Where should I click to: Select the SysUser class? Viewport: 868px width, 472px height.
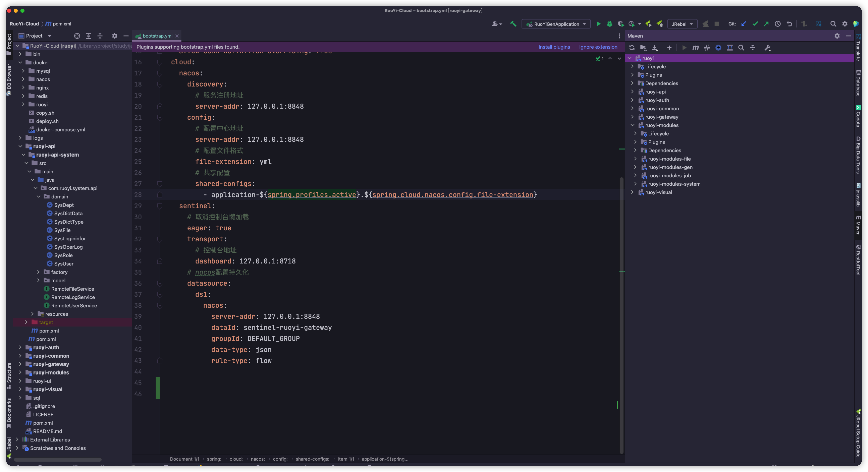point(64,264)
